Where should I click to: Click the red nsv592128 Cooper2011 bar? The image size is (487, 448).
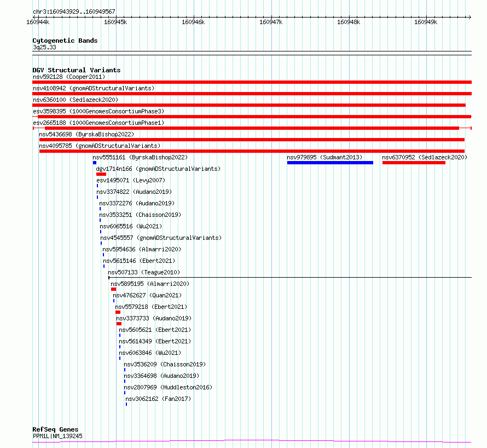[252, 82]
